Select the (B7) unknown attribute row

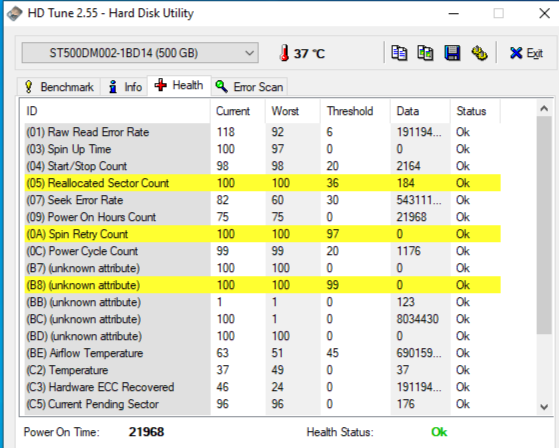(263, 268)
